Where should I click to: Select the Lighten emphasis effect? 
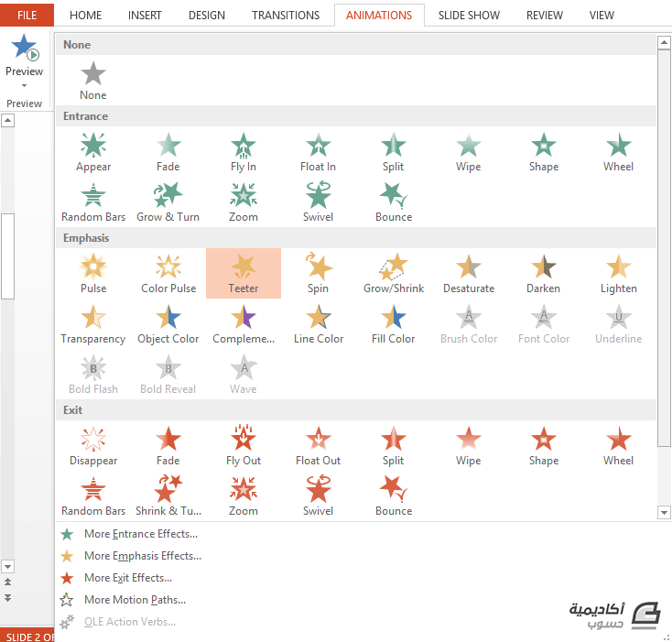pos(618,274)
